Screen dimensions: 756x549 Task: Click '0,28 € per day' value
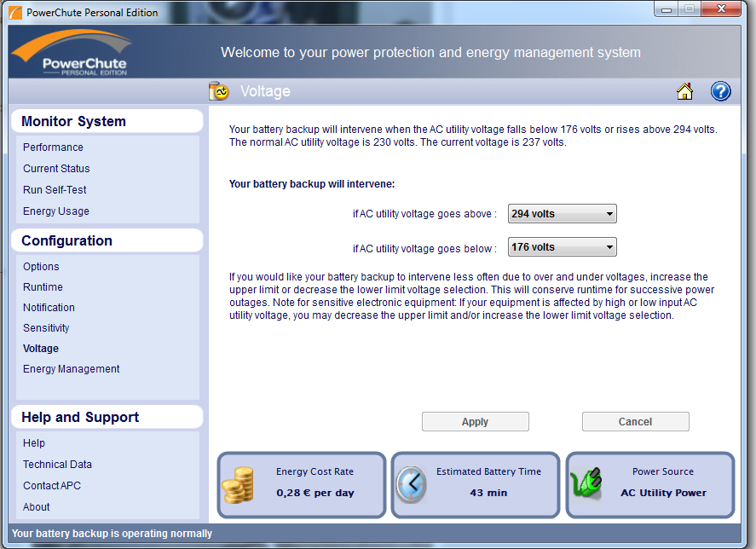(315, 493)
